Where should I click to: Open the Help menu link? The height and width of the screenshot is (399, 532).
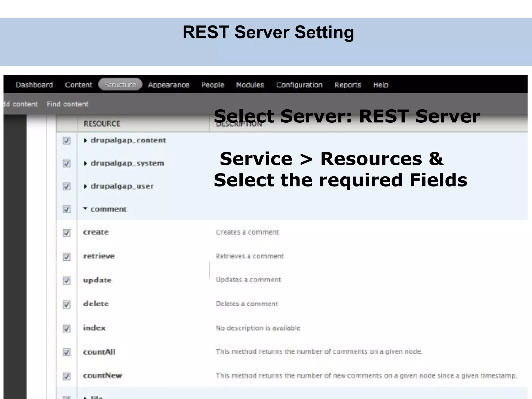pos(381,85)
